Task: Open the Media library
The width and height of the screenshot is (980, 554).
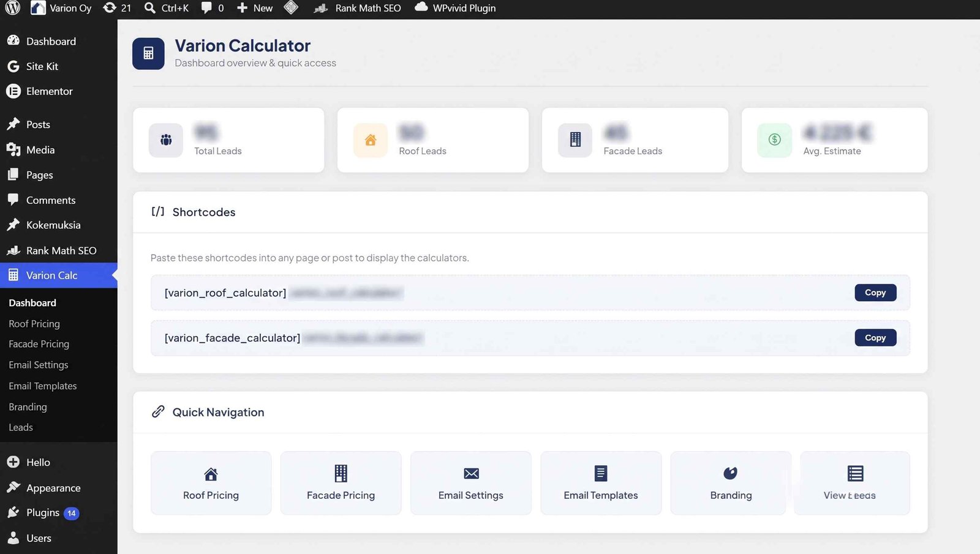Action: pyautogui.click(x=59, y=149)
